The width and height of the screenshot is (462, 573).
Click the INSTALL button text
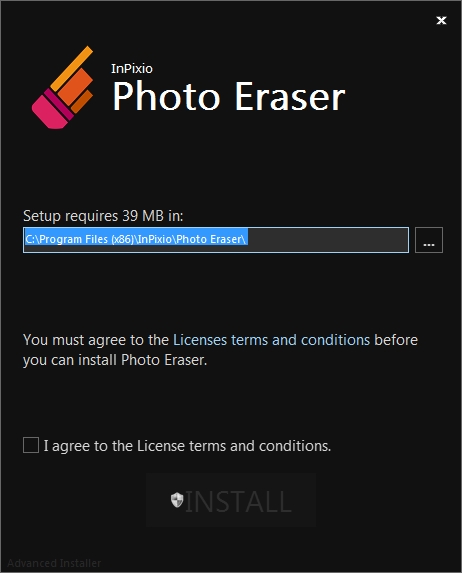[x=238, y=501]
